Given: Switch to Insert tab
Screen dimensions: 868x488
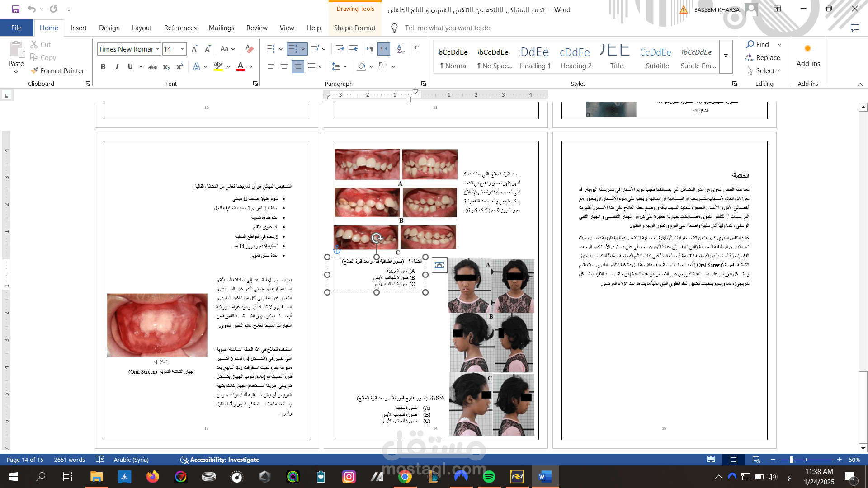Looking at the screenshot, I should pyautogui.click(x=78, y=28).
